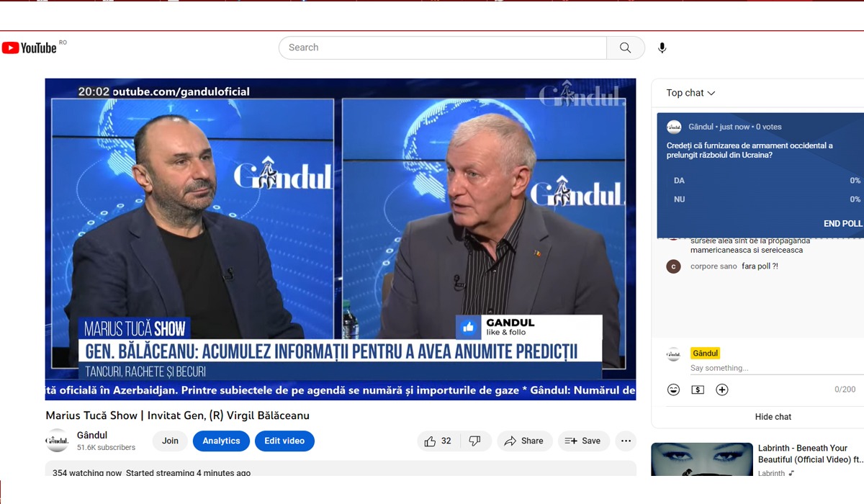Open more actions three-dot menu
864x504 pixels.
[x=625, y=441]
